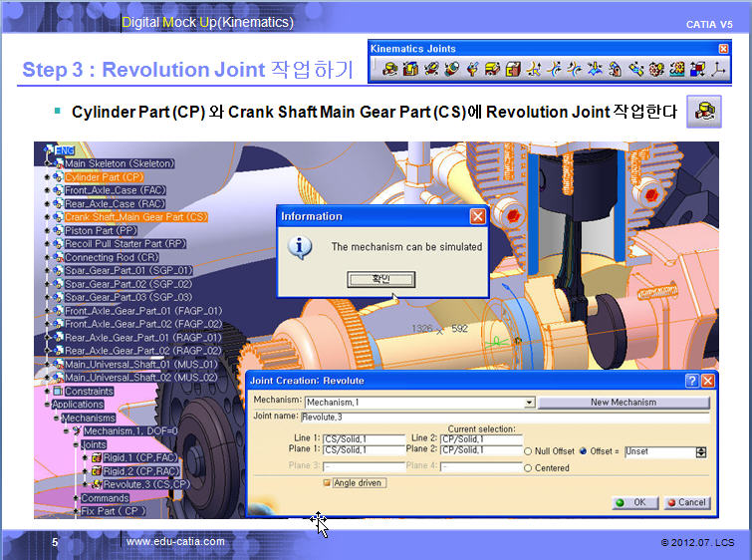Open help in Joint Creation dialog

click(x=691, y=381)
